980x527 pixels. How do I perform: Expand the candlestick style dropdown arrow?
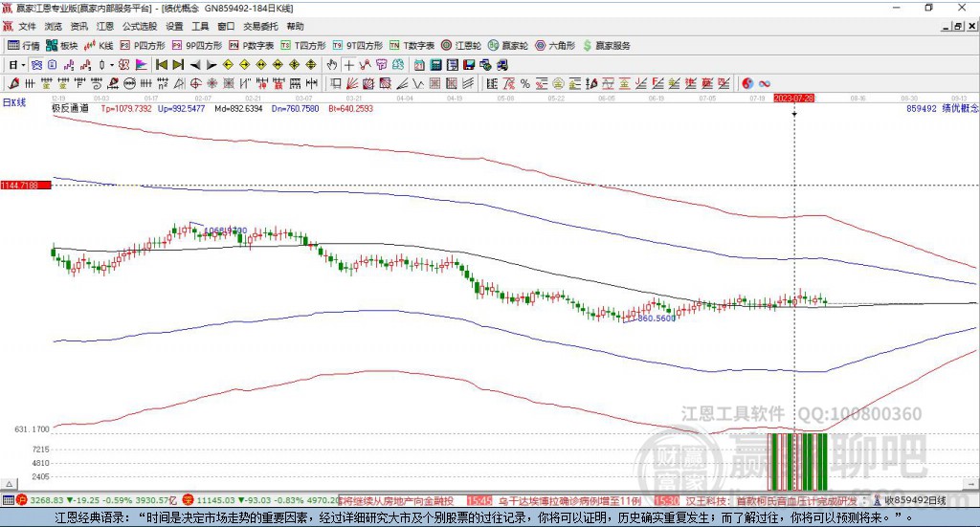click(x=112, y=65)
